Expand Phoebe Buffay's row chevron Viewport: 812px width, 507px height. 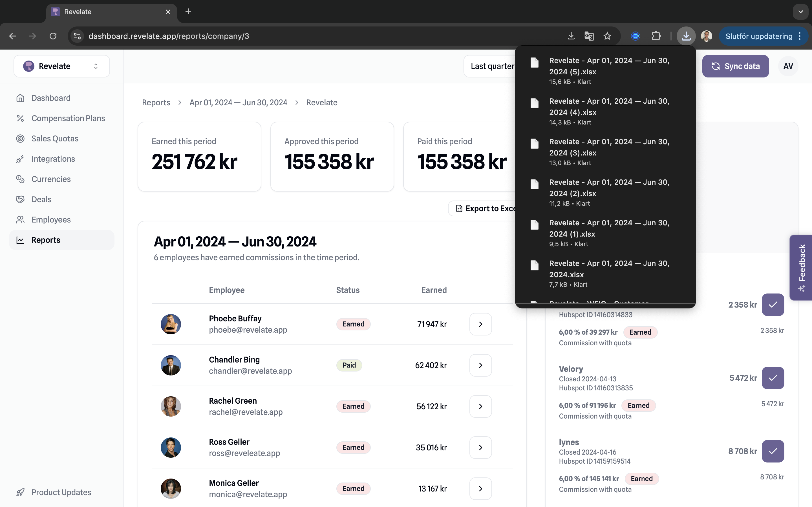tap(480, 324)
